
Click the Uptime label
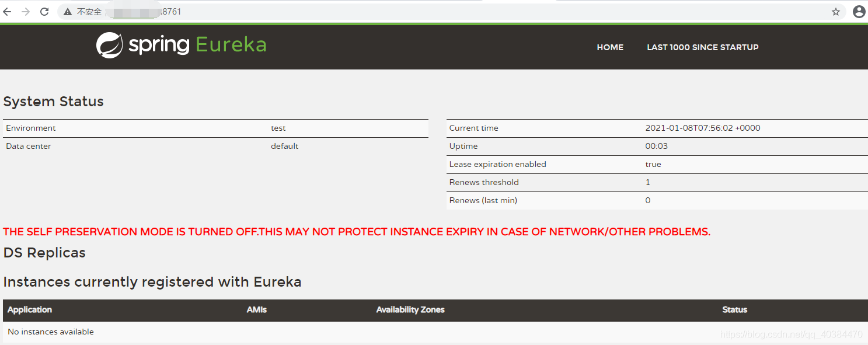tap(463, 146)
